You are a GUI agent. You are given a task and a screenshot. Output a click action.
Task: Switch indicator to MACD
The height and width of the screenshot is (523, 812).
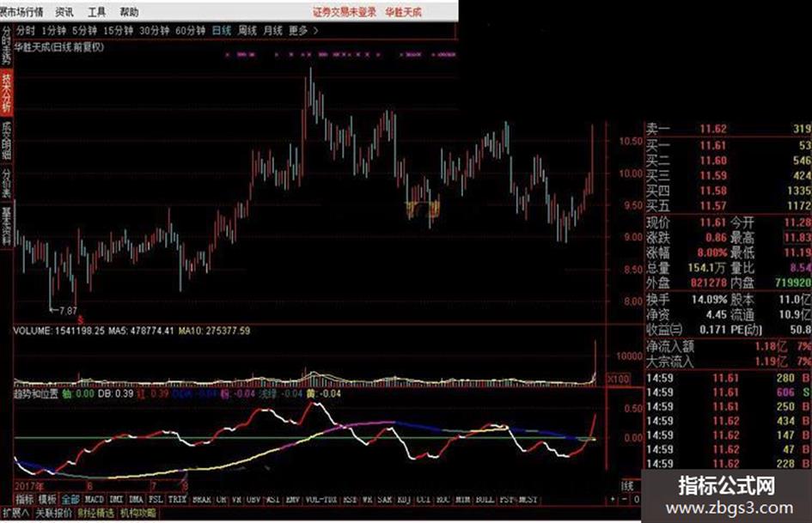point(94,499)
